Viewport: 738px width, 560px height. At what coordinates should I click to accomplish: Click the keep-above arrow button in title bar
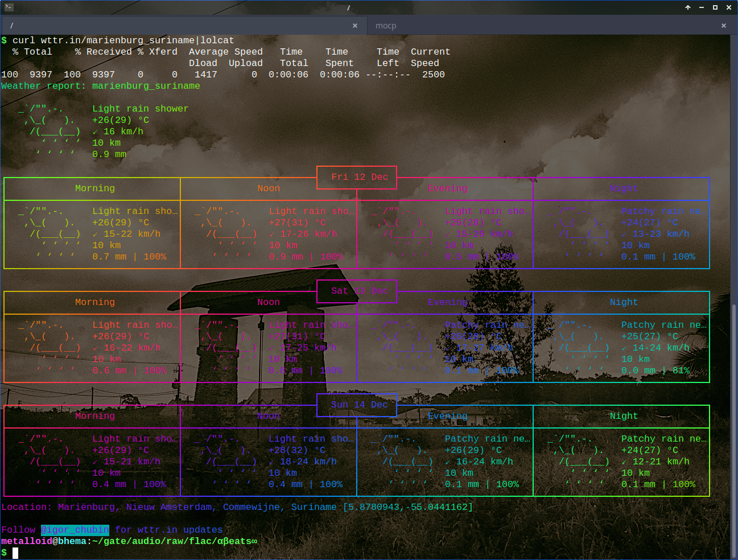[x=687, y=7]
